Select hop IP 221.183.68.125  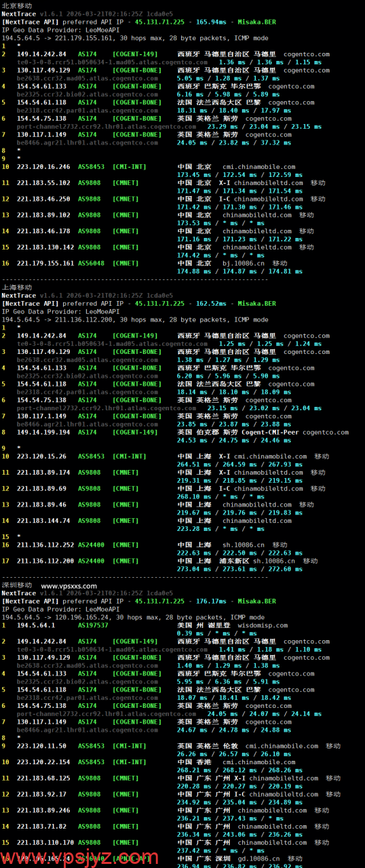pos(43,778)
